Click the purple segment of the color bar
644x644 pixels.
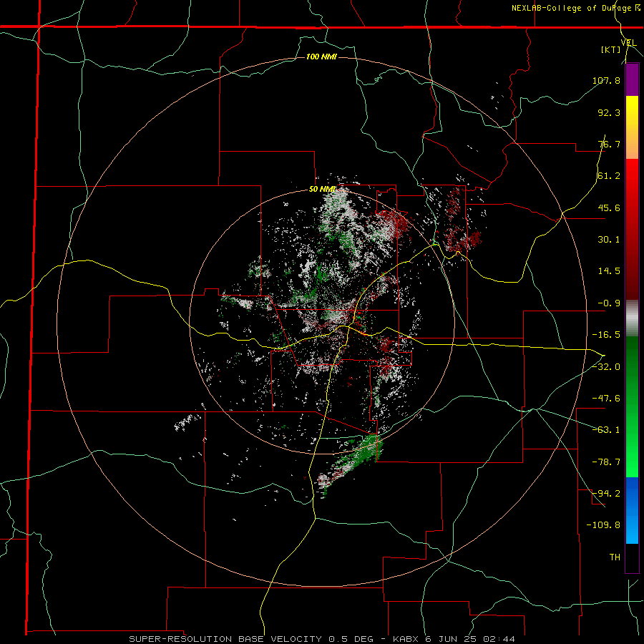632,79
